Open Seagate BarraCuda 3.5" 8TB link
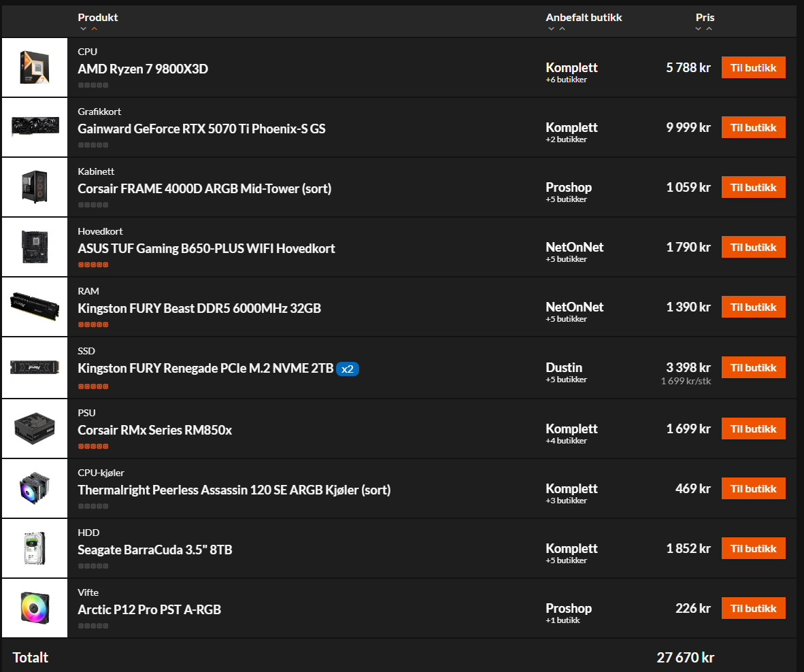Image resolution: width=804 pixels, height=672 pixels. click(x=155, y=550)
